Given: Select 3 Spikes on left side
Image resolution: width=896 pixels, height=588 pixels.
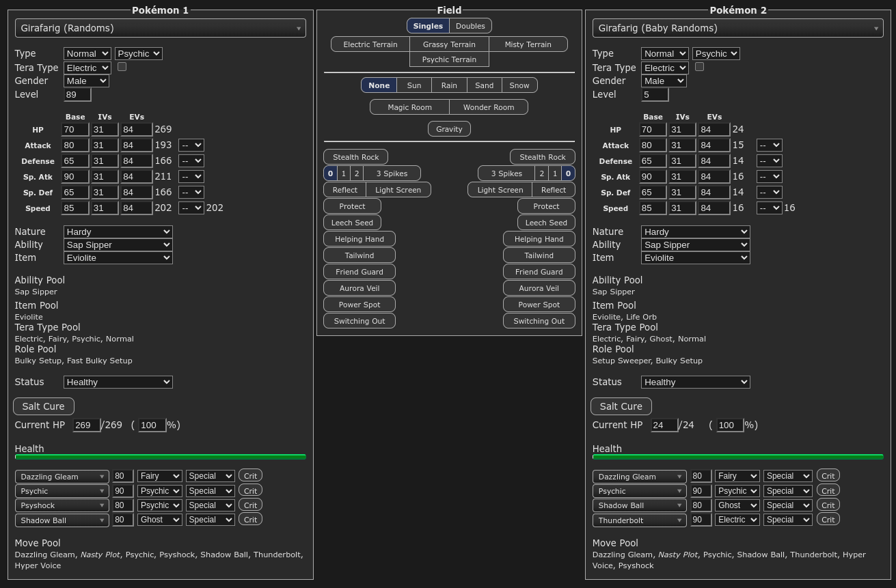Looking at the screenshot, I should [392, 173].
